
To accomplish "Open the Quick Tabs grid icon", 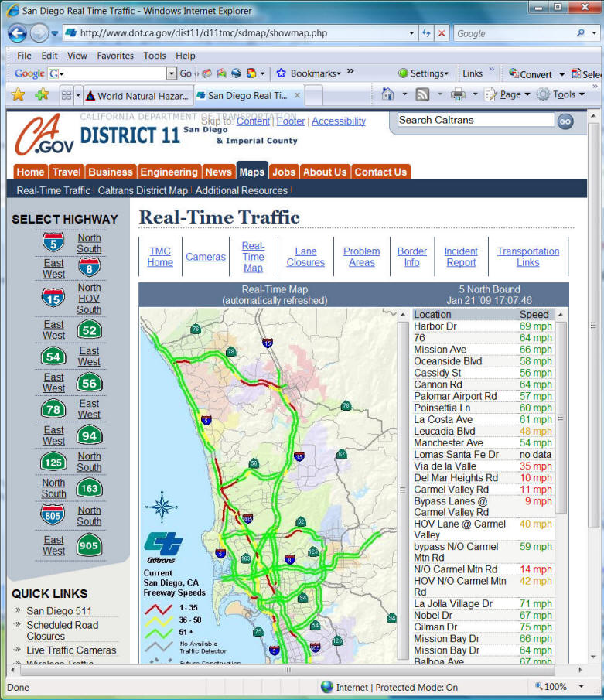I will pos(67,95).
